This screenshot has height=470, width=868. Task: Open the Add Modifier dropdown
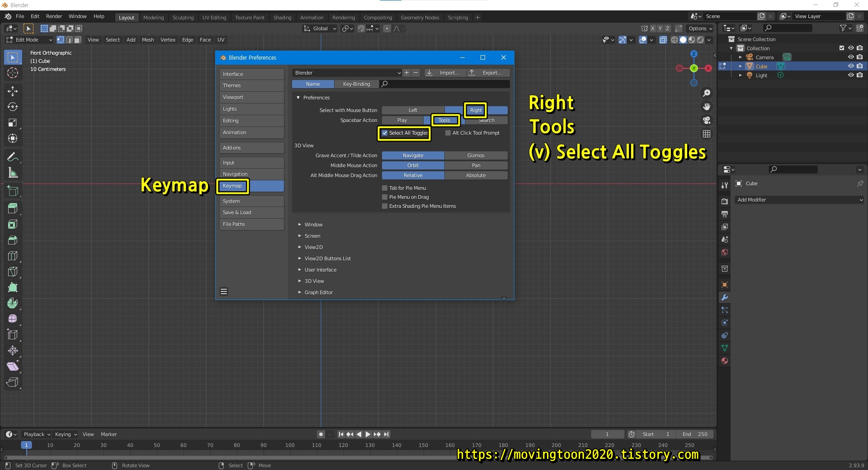coord(799,200)
